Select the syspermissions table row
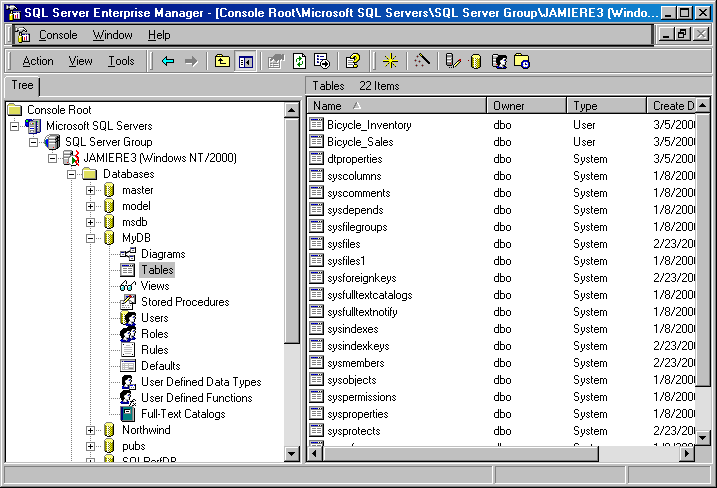717x488 pixels. [x=502, y=397]
